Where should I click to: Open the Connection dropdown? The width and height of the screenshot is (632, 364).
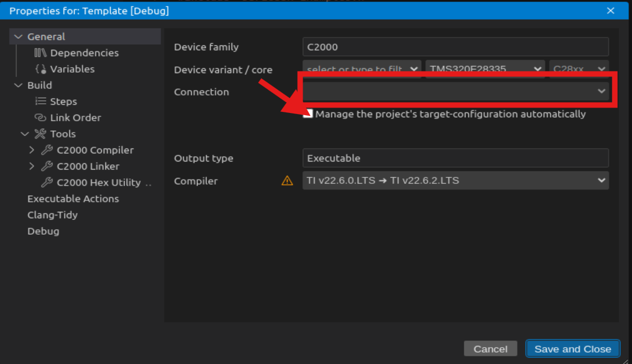tap(456, 91)
